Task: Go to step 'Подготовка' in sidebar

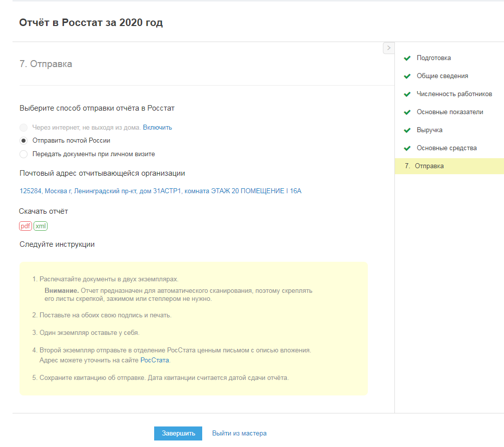Action: (x=433, y=58)
